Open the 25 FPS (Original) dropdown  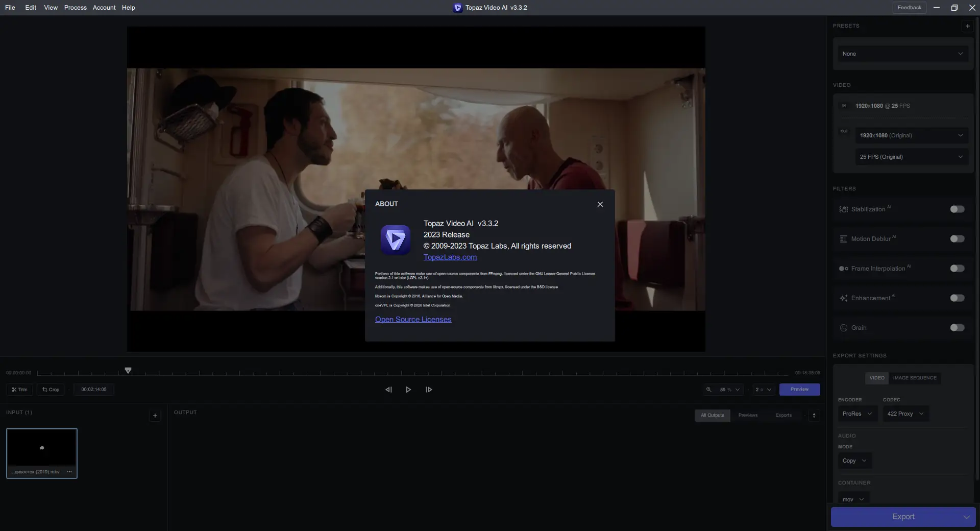coord(912,157)
